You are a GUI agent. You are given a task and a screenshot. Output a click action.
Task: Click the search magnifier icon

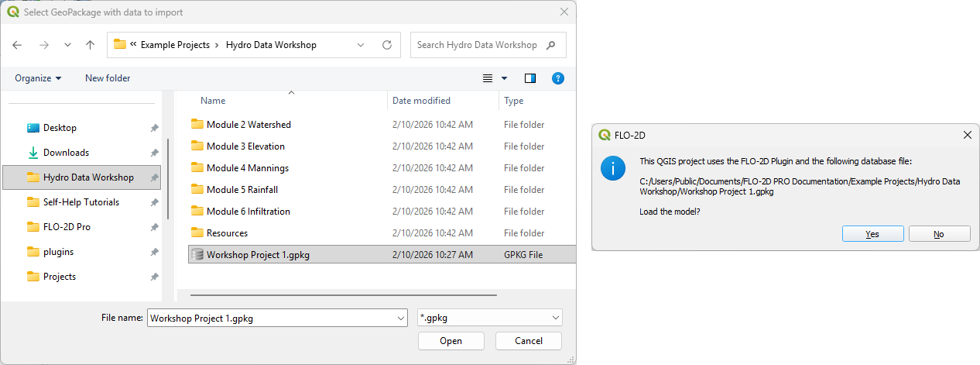pos(551,45)
